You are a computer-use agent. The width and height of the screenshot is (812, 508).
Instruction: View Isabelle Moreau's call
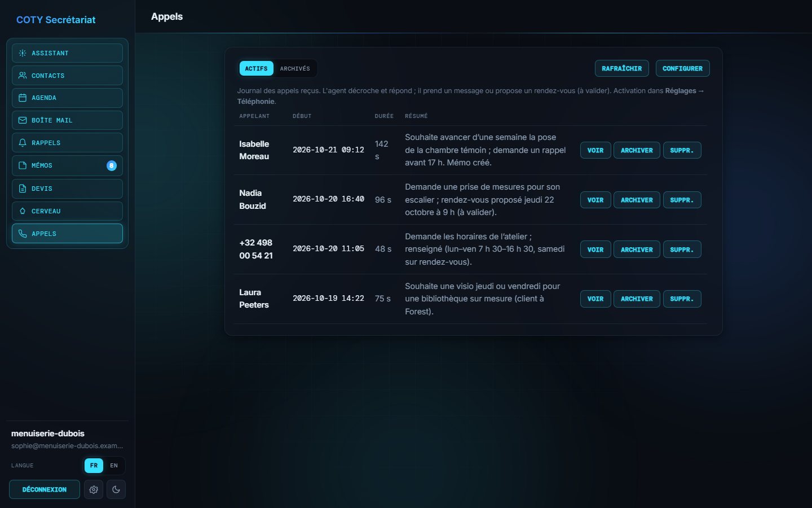(x=595, y=150)
